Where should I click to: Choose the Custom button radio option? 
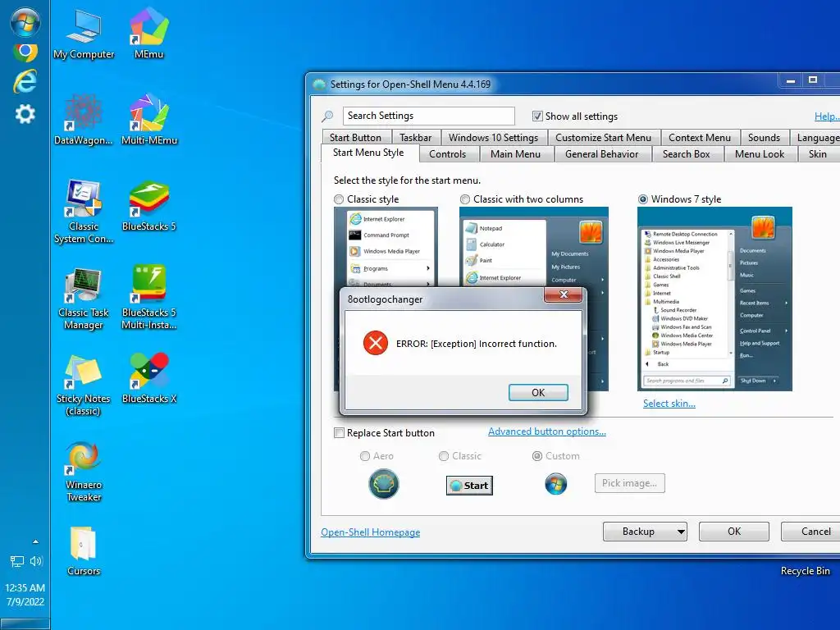(x=536, y=456)
